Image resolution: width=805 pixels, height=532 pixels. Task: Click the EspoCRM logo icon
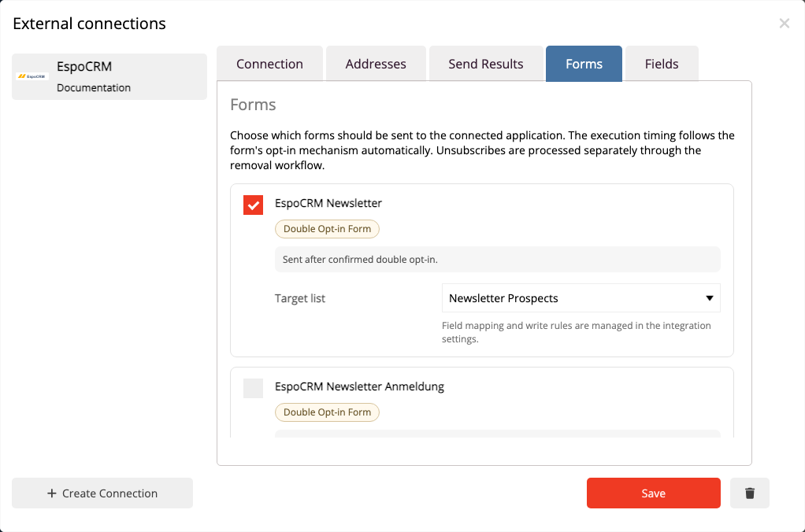click(x=32, y=76)
